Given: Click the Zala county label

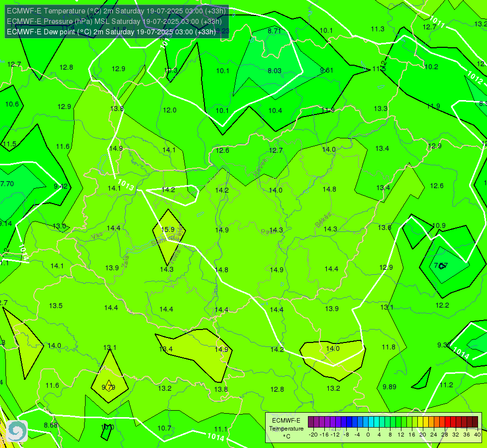Looking at the screenshot, I should point(125,262).
